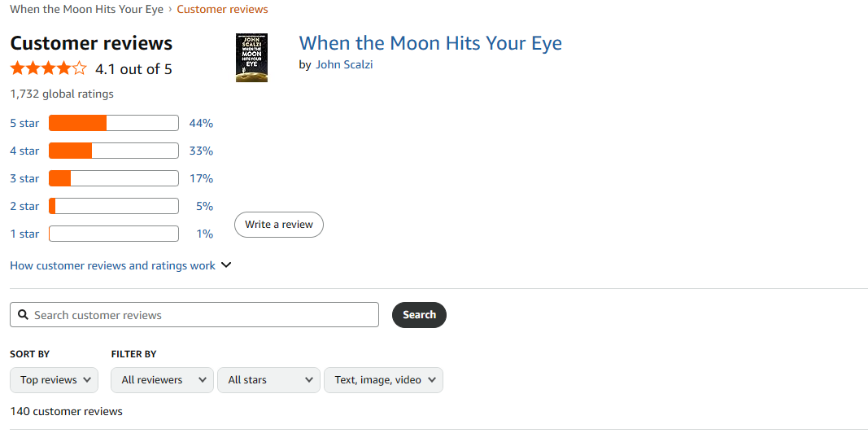This screenshot has height=442, width=868.
Task: Select the 44% five star percentage
Action: pos(201,123)
